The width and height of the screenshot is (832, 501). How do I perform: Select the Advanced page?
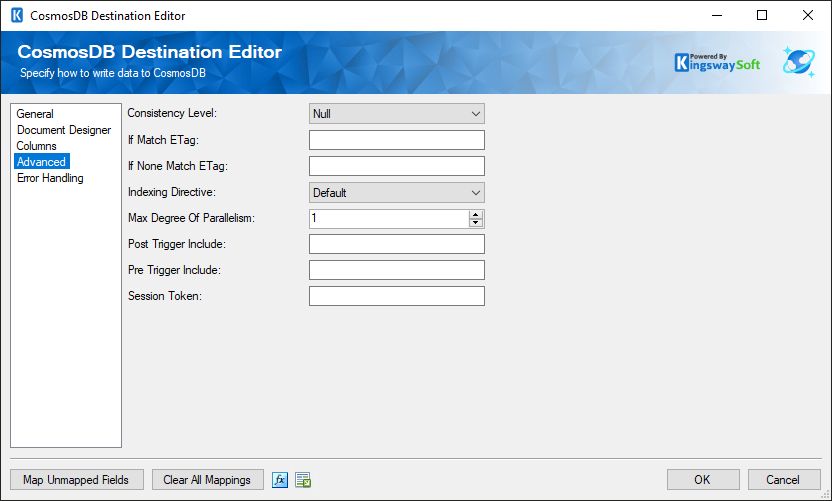41,162
